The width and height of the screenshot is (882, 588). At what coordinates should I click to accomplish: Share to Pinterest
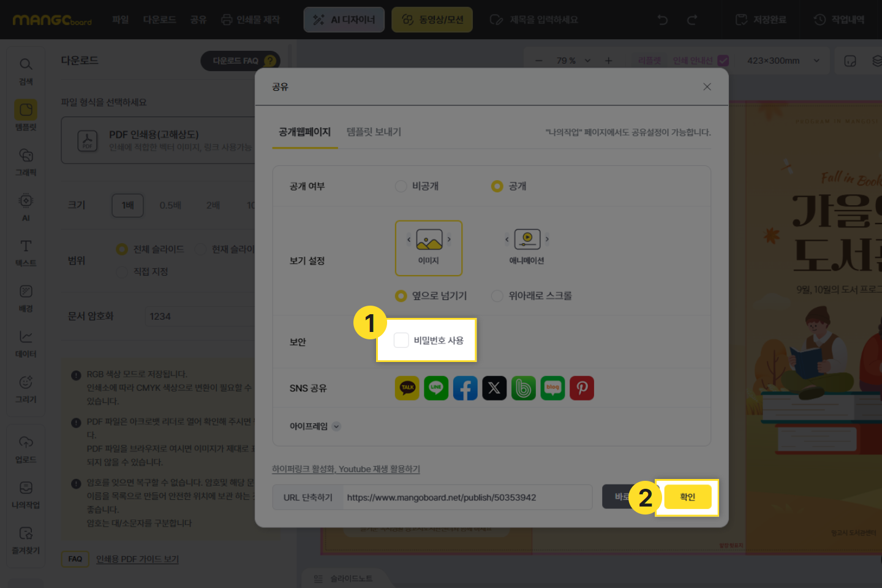coord(582,388)
